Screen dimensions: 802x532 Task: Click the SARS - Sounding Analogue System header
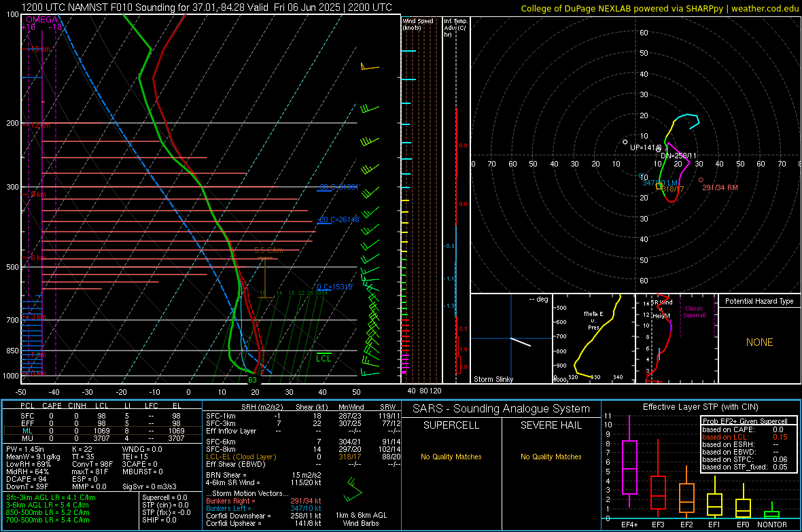pyautogui.click(x=502, y=409)
